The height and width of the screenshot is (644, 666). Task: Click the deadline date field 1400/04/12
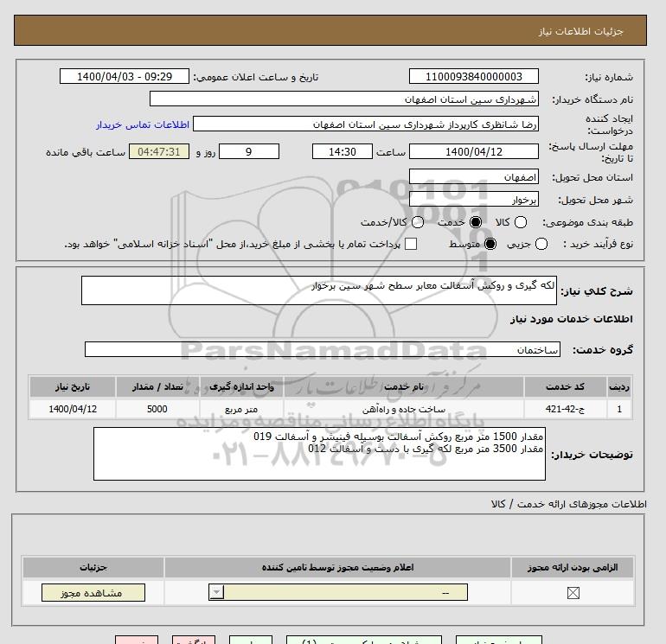point(474,152)
